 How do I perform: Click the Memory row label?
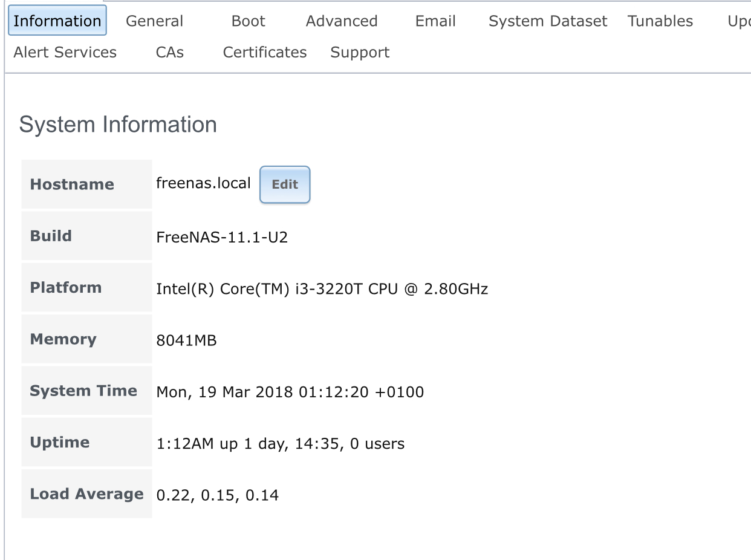(x=63, y=339)
